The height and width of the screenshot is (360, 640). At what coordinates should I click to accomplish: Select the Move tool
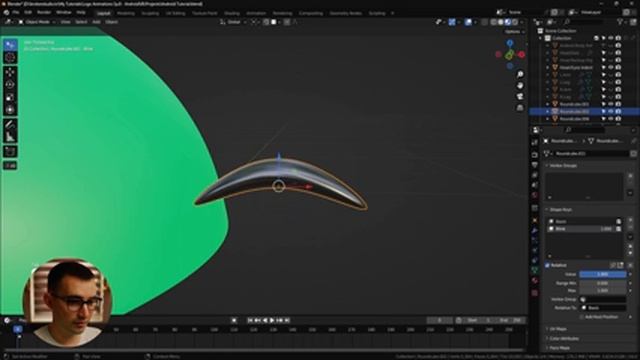tap(10, 73)
